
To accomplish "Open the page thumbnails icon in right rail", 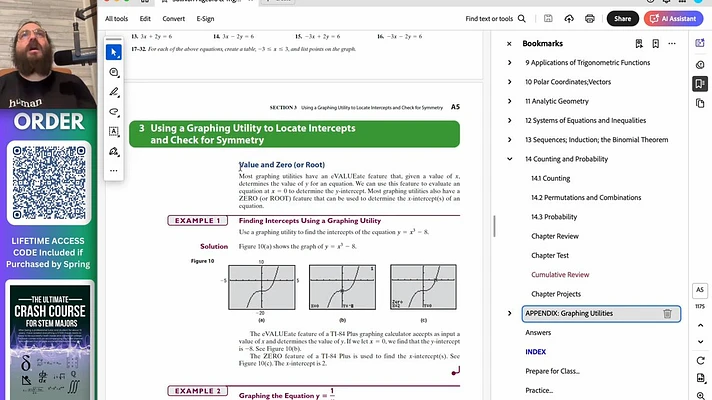I will (700, 104).
